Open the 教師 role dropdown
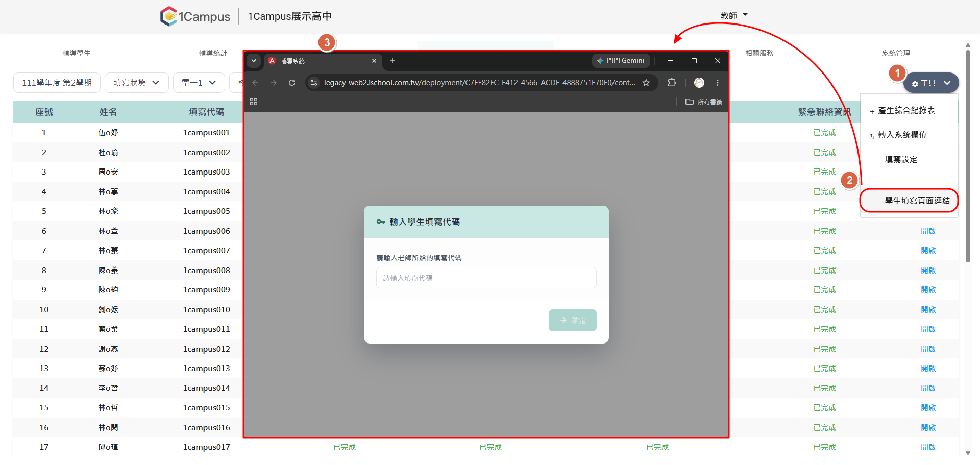Viewport: 980px width, 465px height. (734, 16)
